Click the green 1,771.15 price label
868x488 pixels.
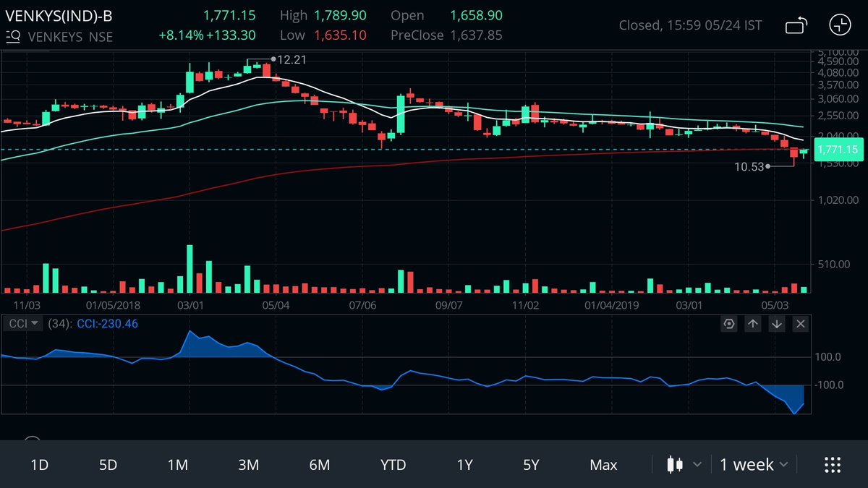point(838,150)
